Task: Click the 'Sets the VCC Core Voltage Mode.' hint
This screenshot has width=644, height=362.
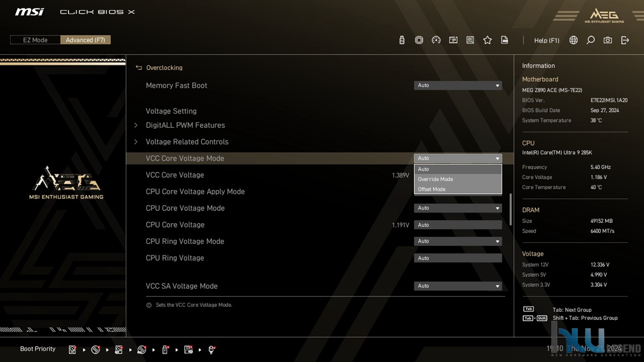Action: pos(194,305)
